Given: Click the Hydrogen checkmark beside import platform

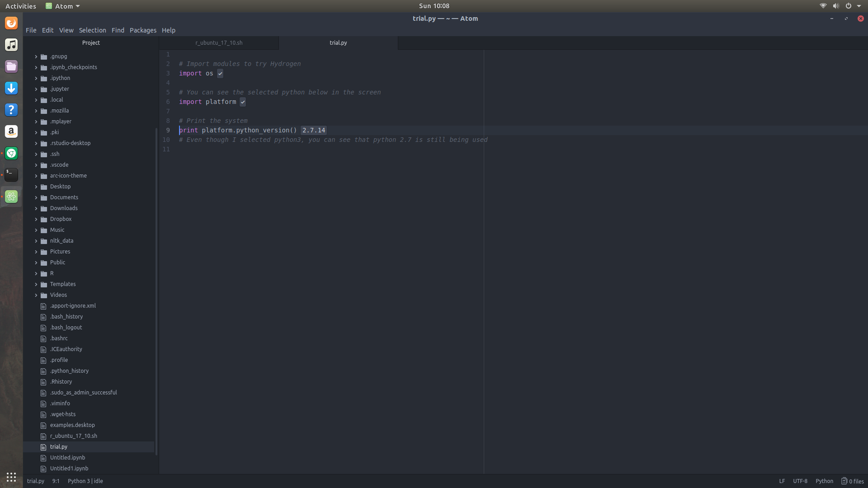Looking at the screenshot, I should coord(243,102).
